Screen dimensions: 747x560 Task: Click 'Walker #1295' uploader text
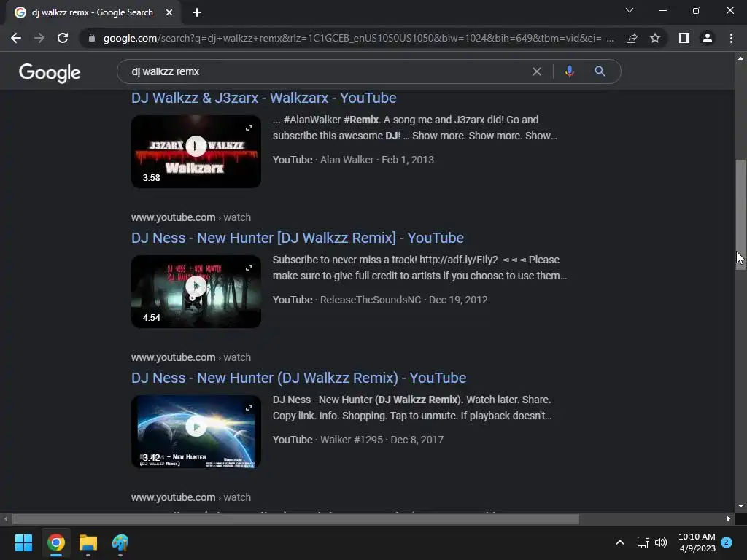pyautogui.click(x=352, y=440)
